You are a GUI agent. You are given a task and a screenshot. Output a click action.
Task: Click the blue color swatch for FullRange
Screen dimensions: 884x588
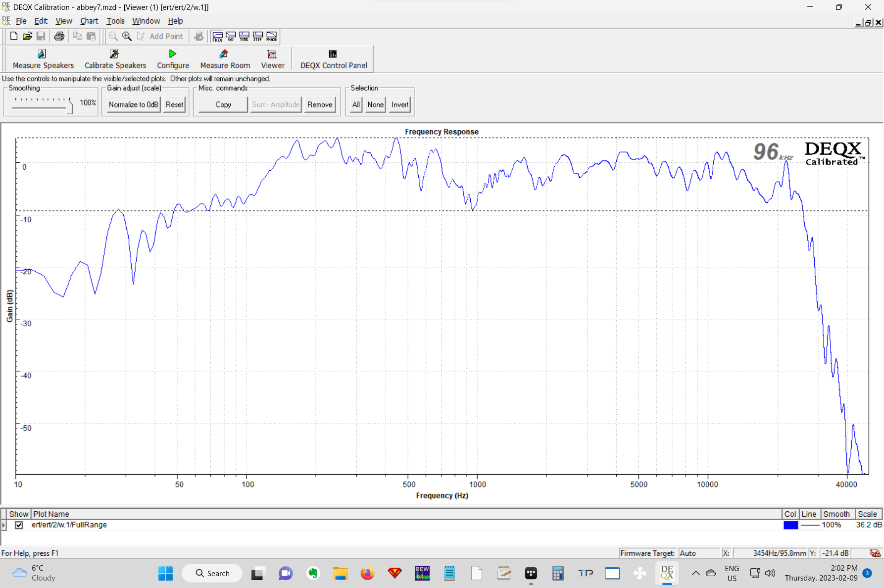[x=790, y=525]
